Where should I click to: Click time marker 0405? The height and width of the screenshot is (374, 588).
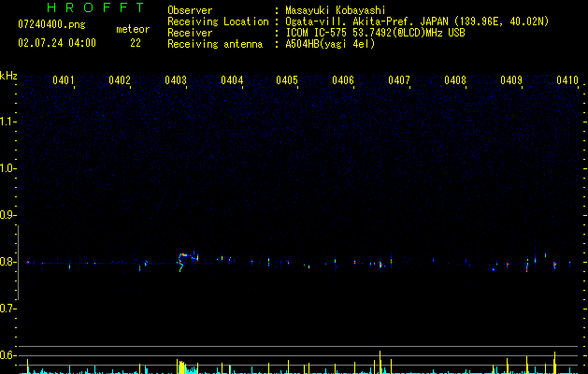coord(287,80)
